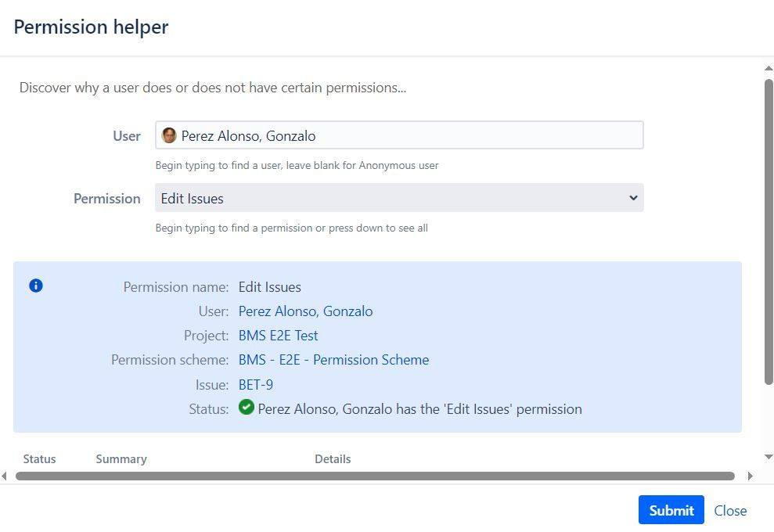Click the 'Project:' label in results
The height and width of the screenshot is (532, 774).
pos(207,336)
